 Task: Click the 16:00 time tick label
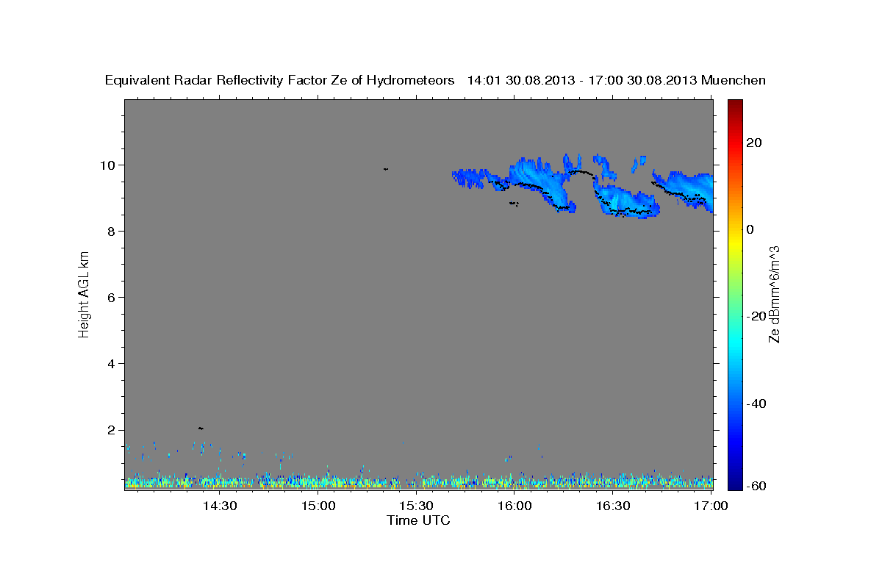coord(514,506)
